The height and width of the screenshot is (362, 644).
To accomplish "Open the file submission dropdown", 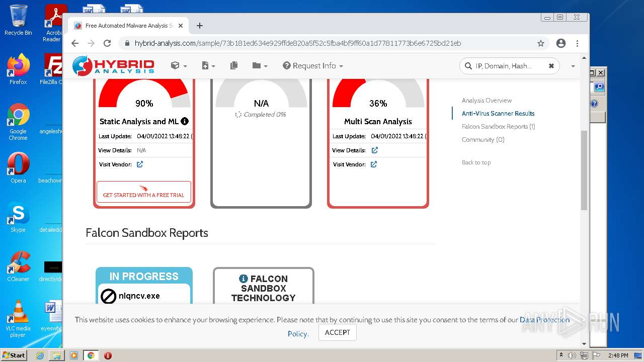I will [208, 66].
